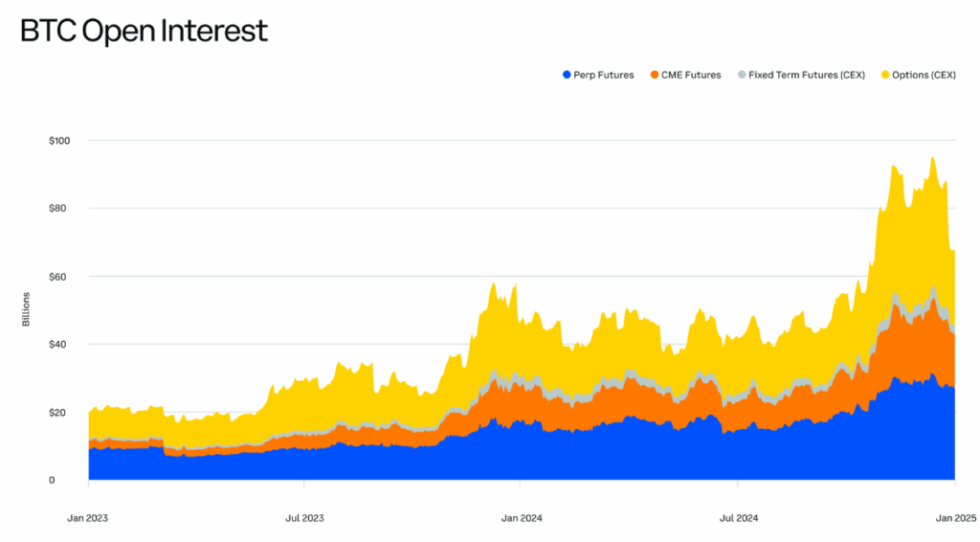Click the Billions y-axis title

(x=26, y=310)
